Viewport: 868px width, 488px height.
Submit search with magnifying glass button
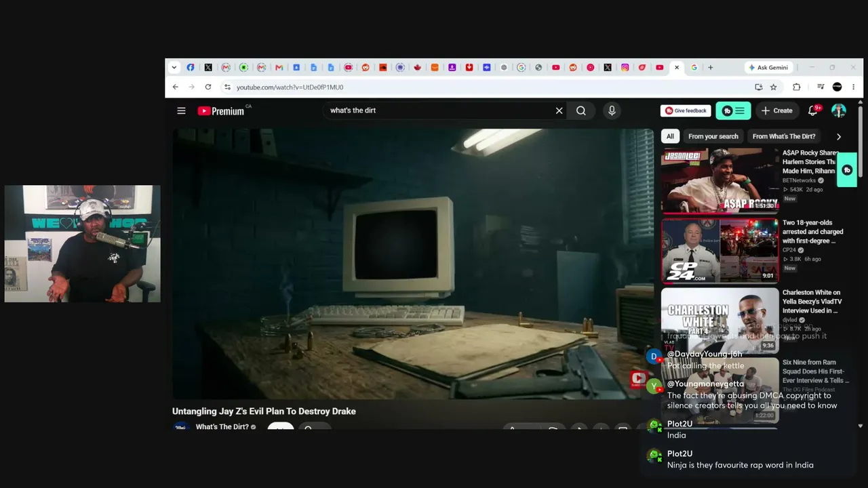581,110
